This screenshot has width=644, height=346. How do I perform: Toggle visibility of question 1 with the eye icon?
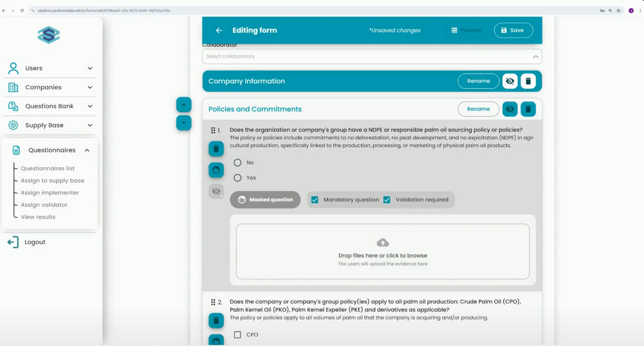[216, 191]
